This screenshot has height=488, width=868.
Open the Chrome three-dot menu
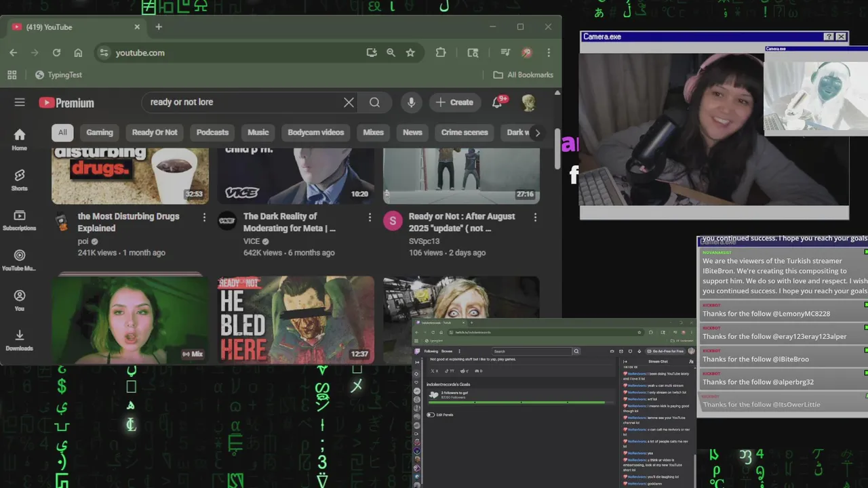549,53
